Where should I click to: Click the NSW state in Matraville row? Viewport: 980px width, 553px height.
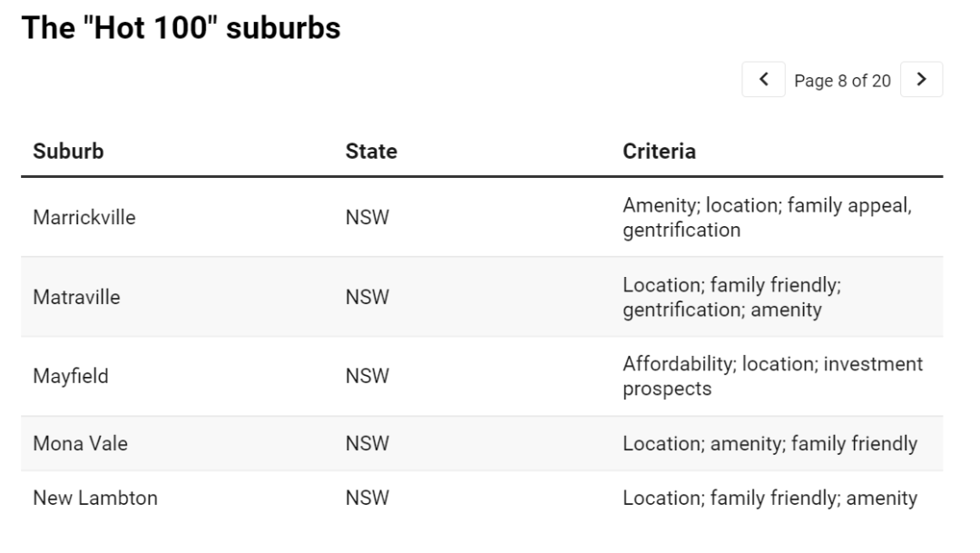[367, 297]
